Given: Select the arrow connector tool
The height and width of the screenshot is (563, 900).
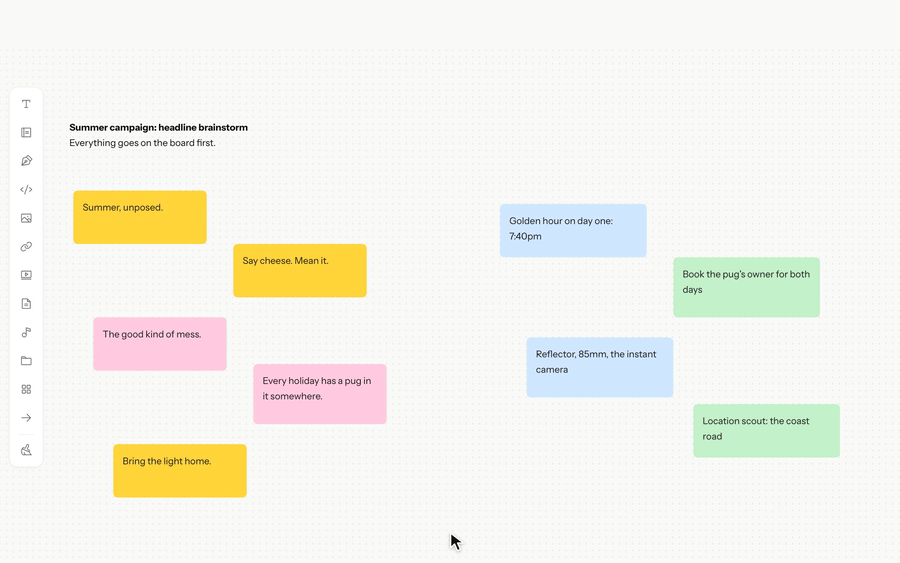Looking at the screenshot, I should coord(26,418).
